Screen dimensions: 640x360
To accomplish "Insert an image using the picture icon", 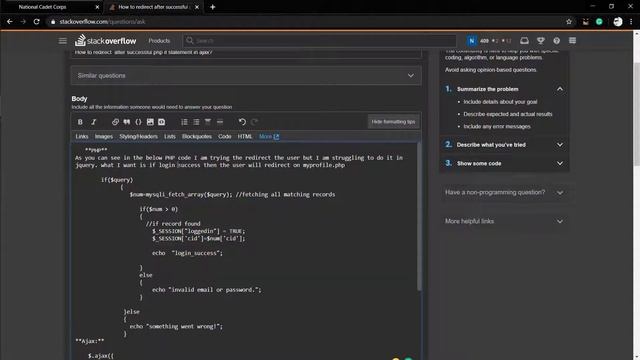I will point(150,122).
